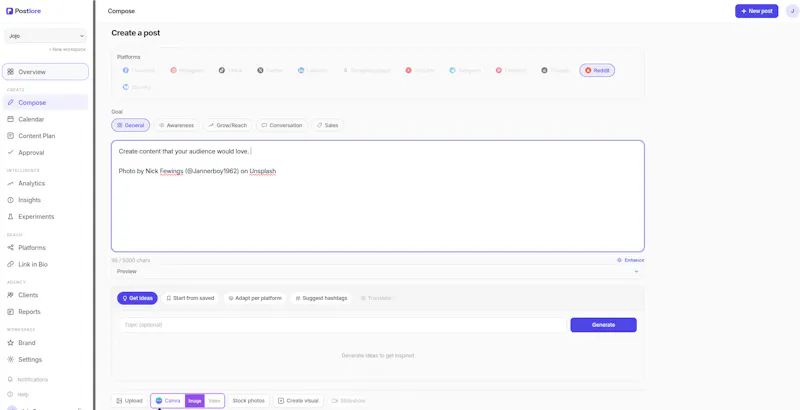Open the Translate tab

[376, 298]
